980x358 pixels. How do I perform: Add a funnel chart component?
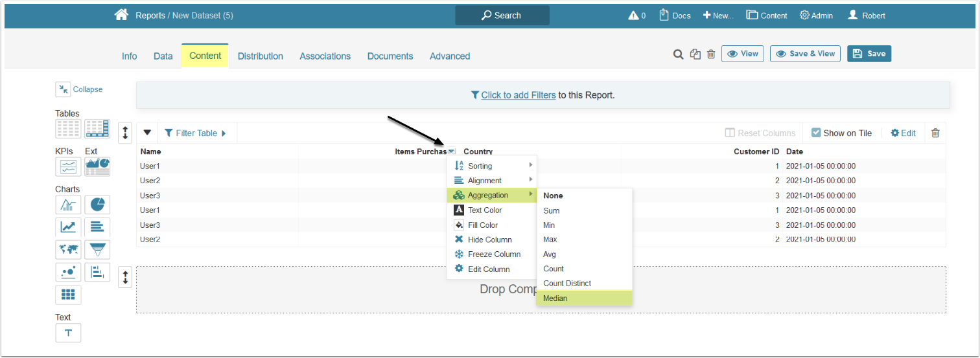click(x=97, y=250)
